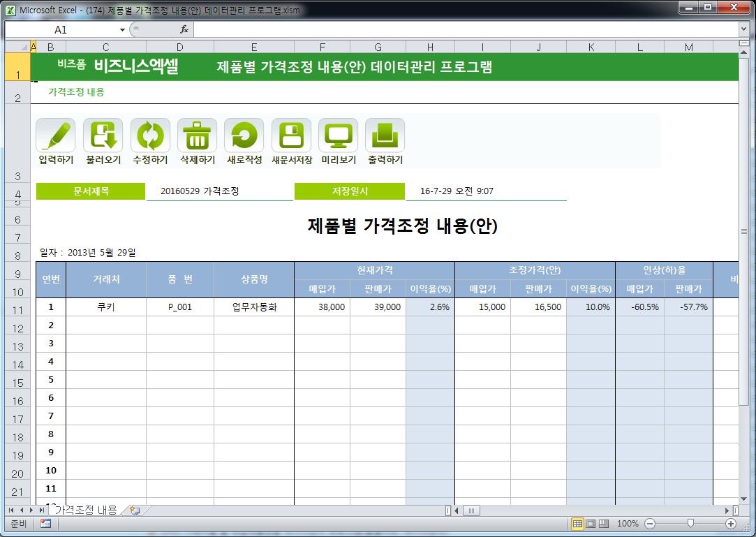Switch to Page Layout view
This screenshot has width=756, height=537.
[591, 524]
